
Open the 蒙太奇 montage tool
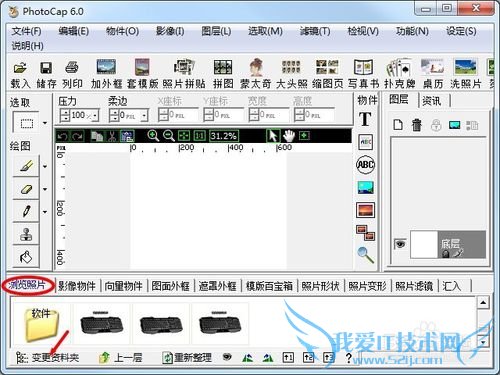point(256,74)
